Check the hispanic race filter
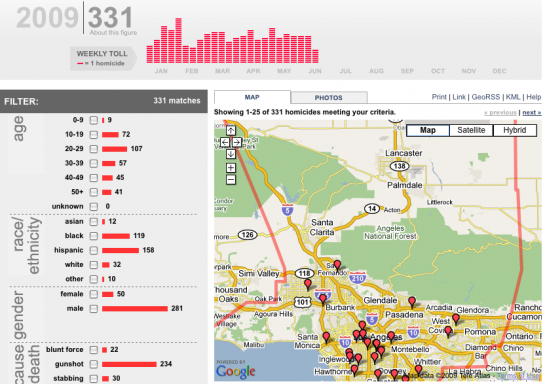 coord(93,251)
